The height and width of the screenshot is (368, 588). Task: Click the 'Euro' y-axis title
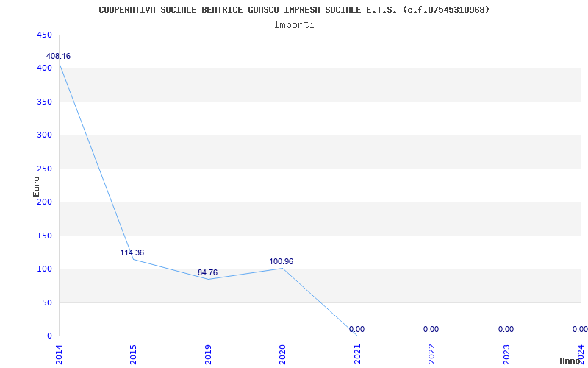point(36,186)
